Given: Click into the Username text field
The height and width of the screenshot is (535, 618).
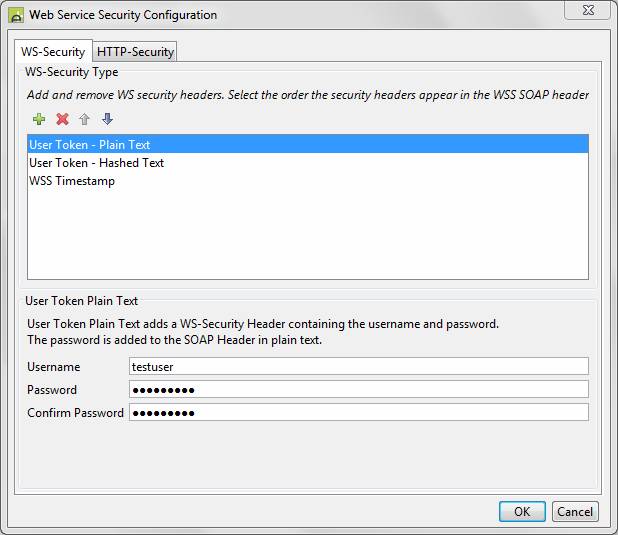Looking at the screenshot, I should click(358, 367).
